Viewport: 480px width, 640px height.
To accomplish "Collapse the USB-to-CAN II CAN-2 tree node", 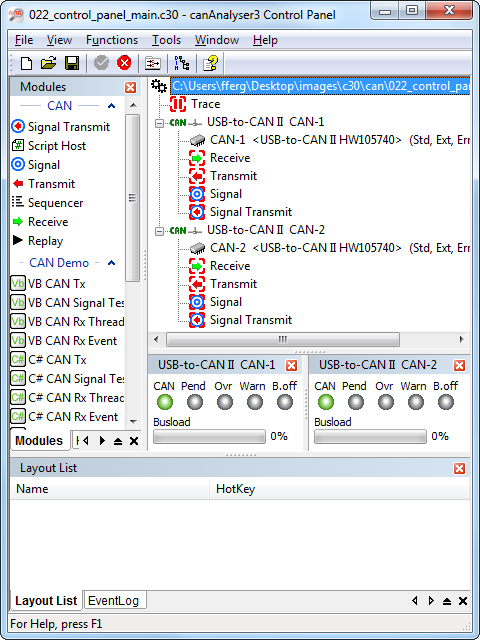I will click(x=160, y=231).
